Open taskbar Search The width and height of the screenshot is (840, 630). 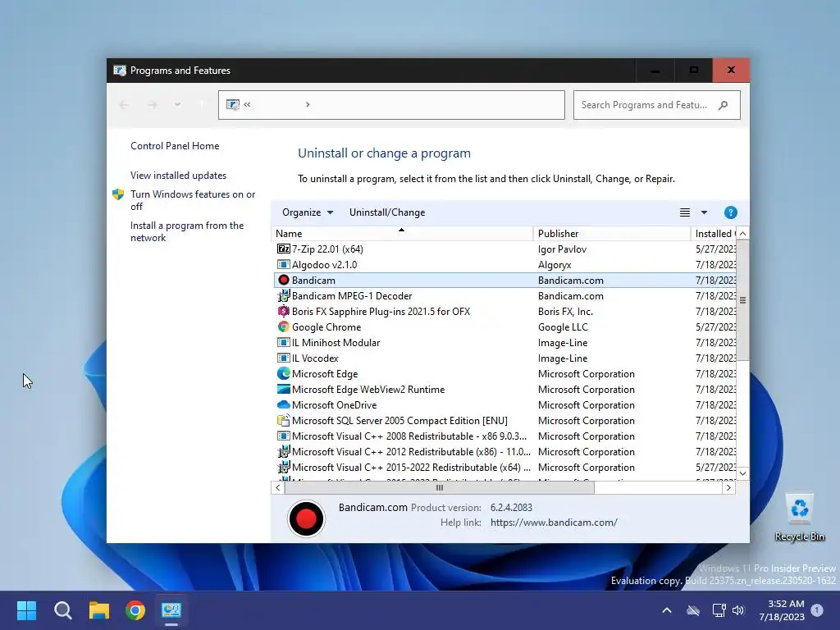click(x=62, y=610)
